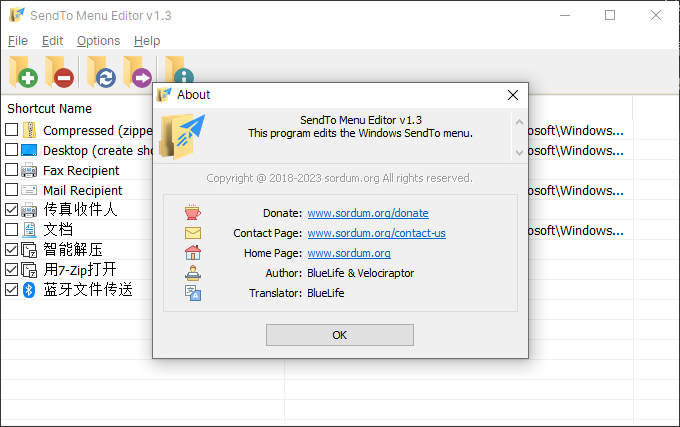This screenshot has height=427, width=680.
Task: Click the envelope icon beside Mail Recipient
Action: coord(29,190)
